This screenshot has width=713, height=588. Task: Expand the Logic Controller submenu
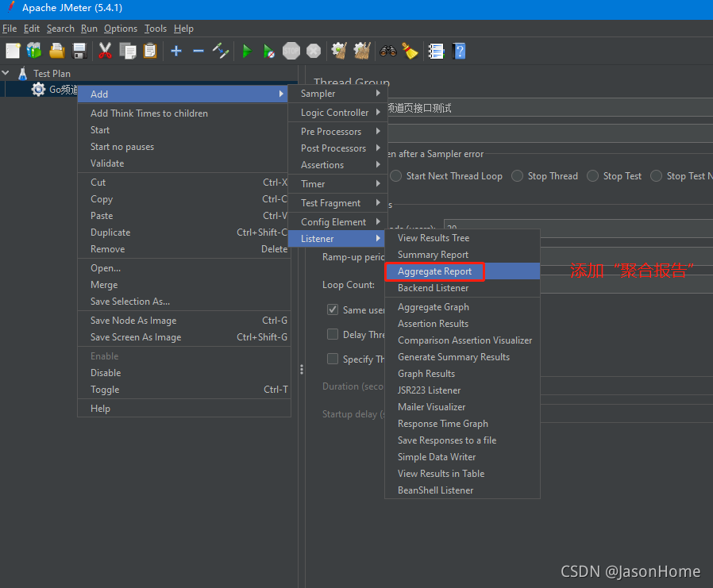point(338,113)
